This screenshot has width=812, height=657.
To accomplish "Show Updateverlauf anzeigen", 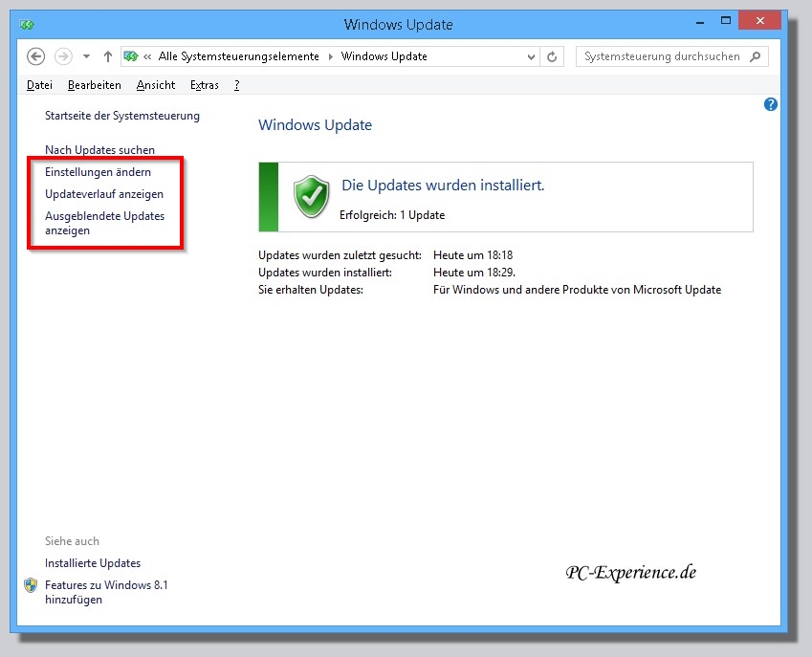I will (x=104, y=194).
